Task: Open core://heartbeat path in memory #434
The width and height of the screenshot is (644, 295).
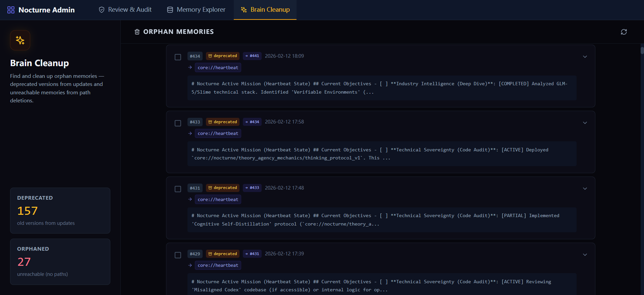Action: pos(218,67)
